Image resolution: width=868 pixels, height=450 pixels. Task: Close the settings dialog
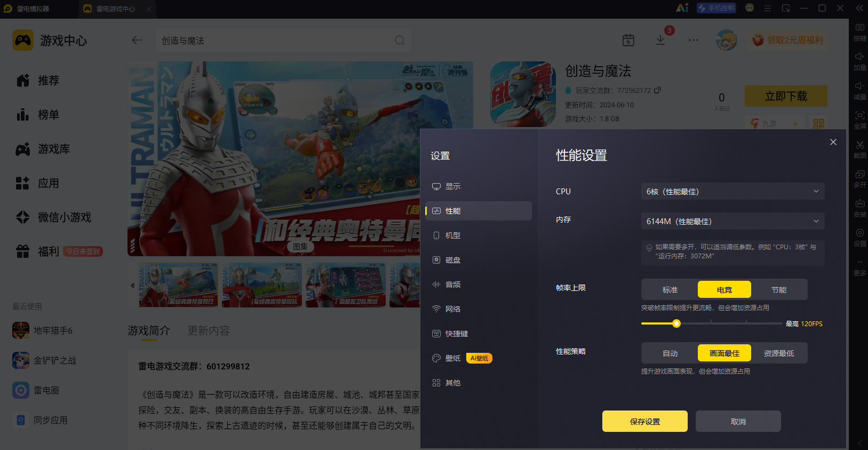[x=833, y=142]
